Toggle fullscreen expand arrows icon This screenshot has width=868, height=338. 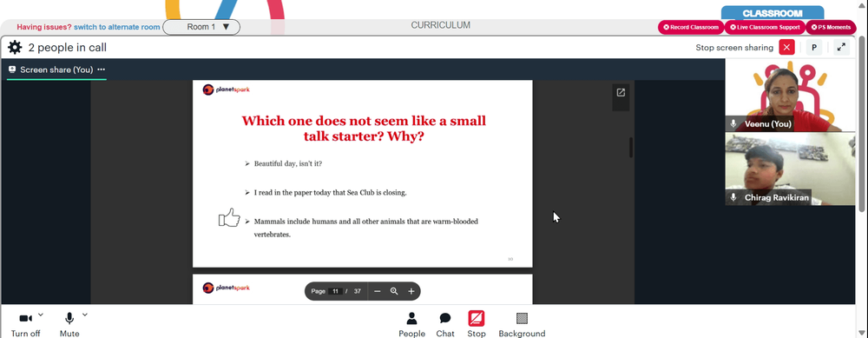tap(841, 47)
